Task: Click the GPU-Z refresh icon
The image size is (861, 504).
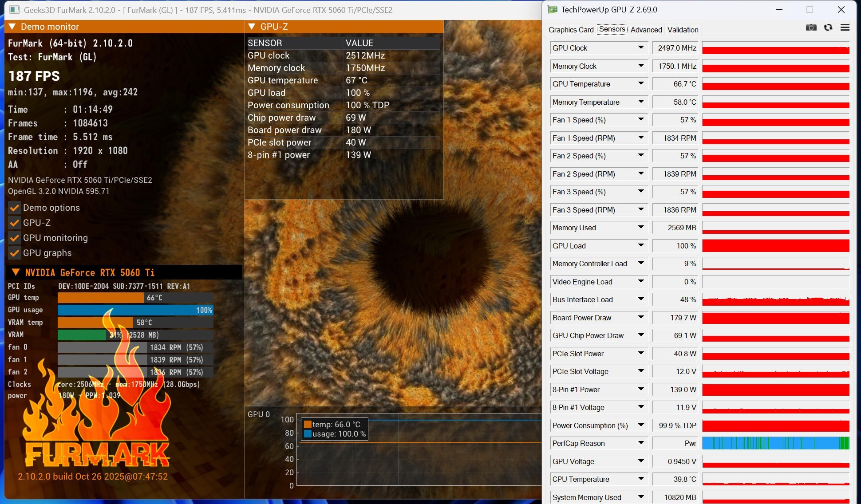Action: coord(828,28)
